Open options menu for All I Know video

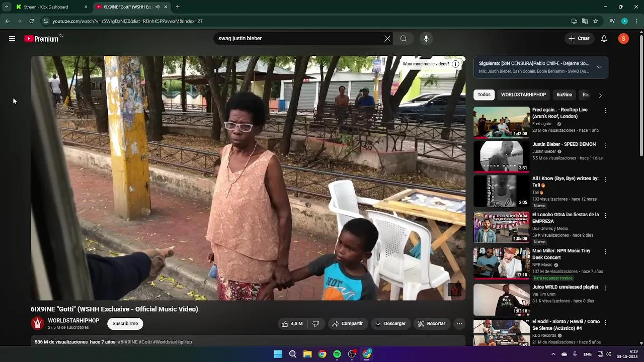click(606, 179)
